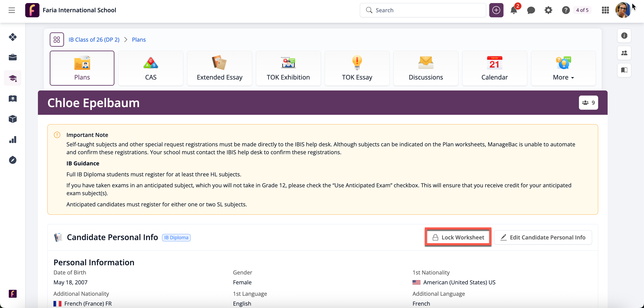
Task: Open the apps grid launcher icon
Action: [x=605, y=10]
